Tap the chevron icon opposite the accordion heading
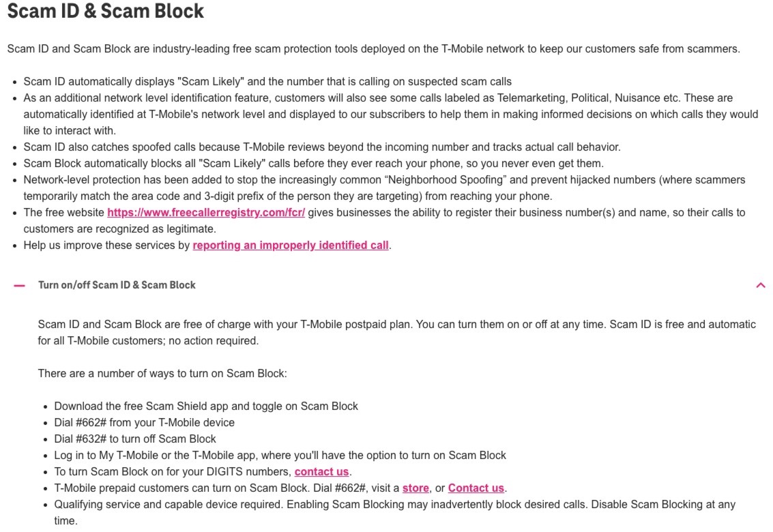The image size is (773, 532). pyautogui.click(x=761, y=285)
